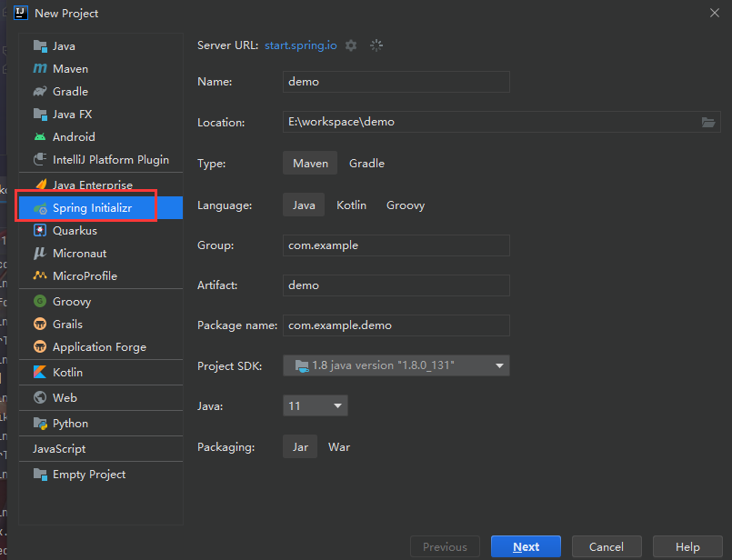This screenshot has height=560, width=732.
Task: Click the Help button
Action: click(x=687, y=546)
